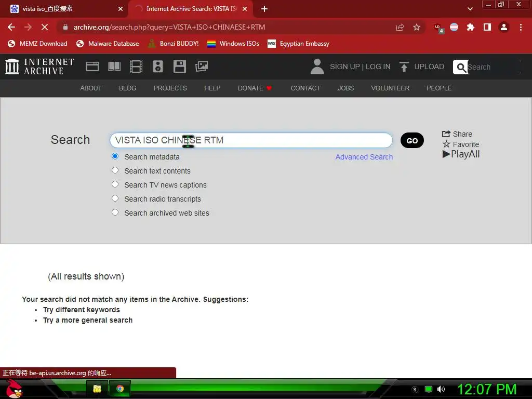Open the striped-circle extension icon
Viewport: 532px width, 399px height.
[x=454, y=27]
